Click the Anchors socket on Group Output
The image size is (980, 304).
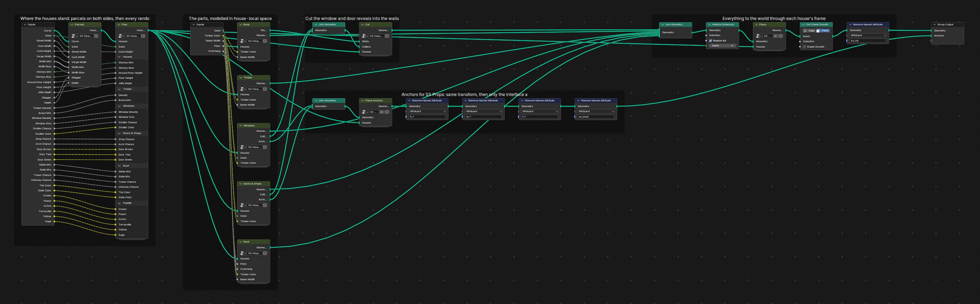click(x=931, y=36)
